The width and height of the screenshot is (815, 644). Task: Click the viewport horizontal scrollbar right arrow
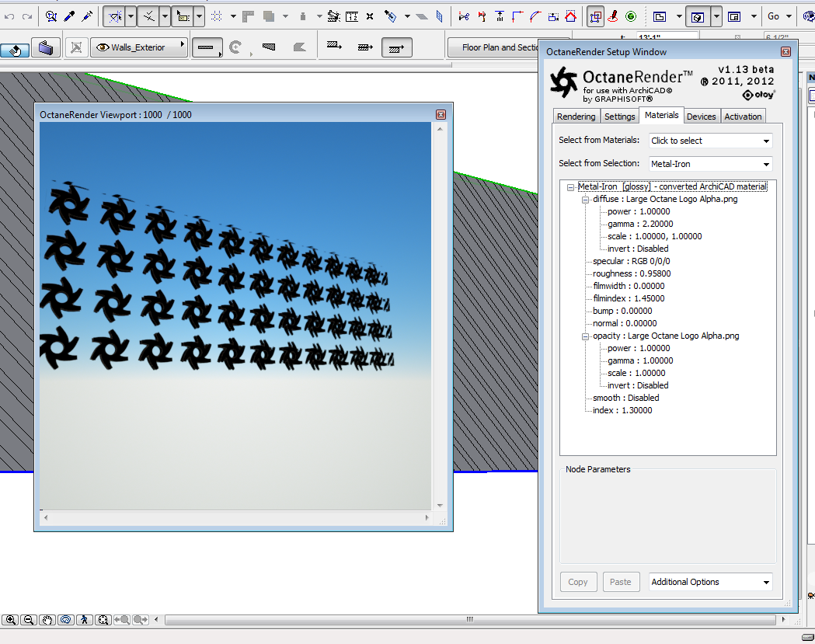tap(427, 517)
